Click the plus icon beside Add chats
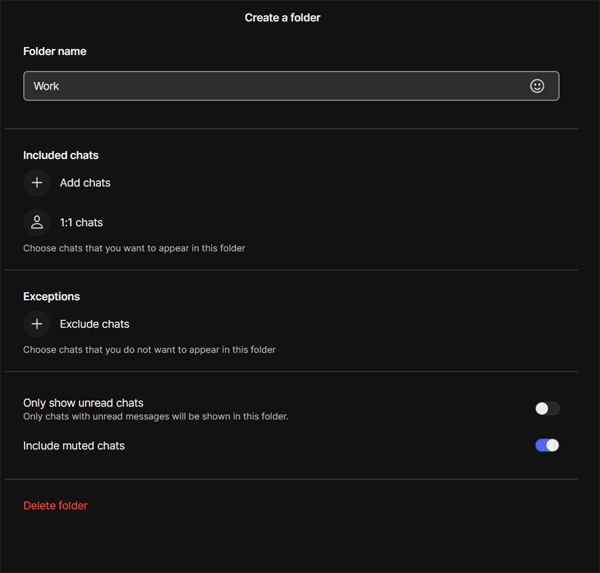 (37, 183)
